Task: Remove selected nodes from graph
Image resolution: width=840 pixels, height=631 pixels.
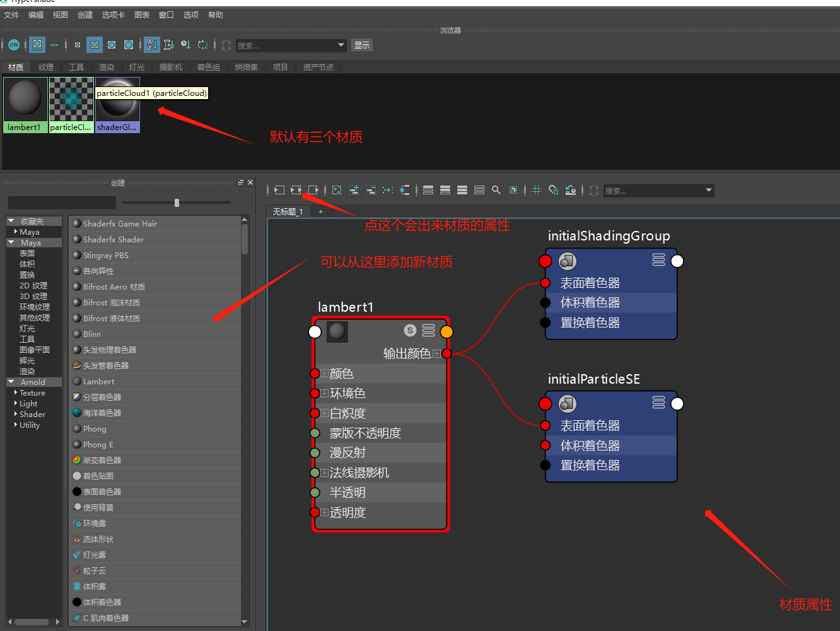Action: tap(371, 190)
